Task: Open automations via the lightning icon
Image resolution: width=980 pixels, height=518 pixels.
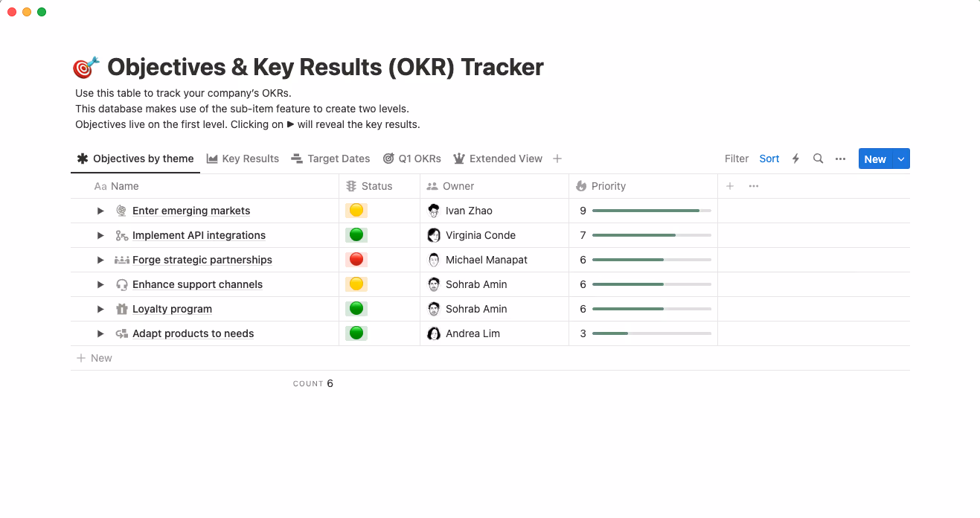Action: pos(795,159)
